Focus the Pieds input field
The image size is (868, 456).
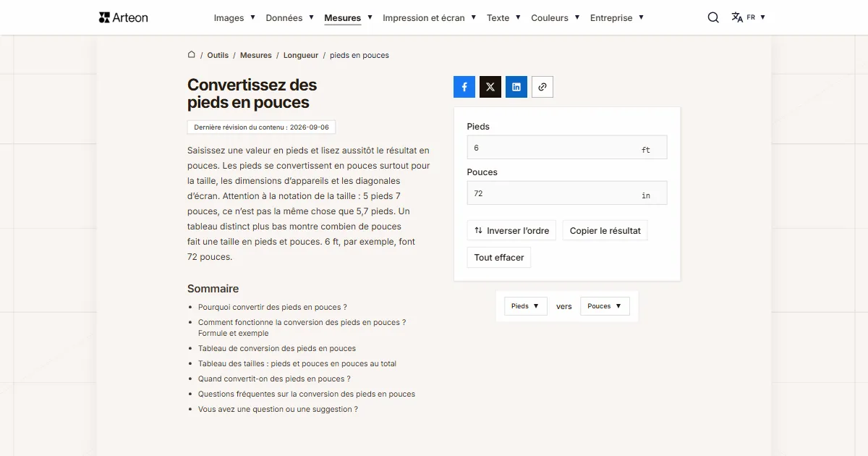567,147
